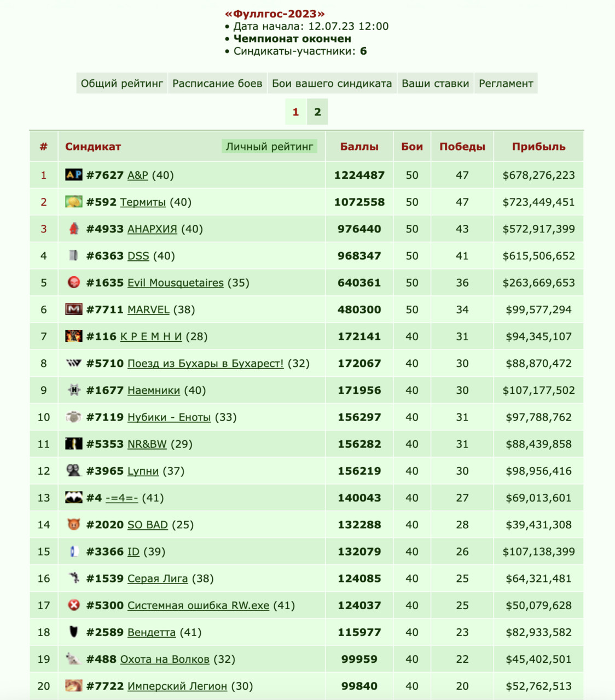Open the Охота на Волков link
This screenshot has width=615, height=700.
(165, 659)
